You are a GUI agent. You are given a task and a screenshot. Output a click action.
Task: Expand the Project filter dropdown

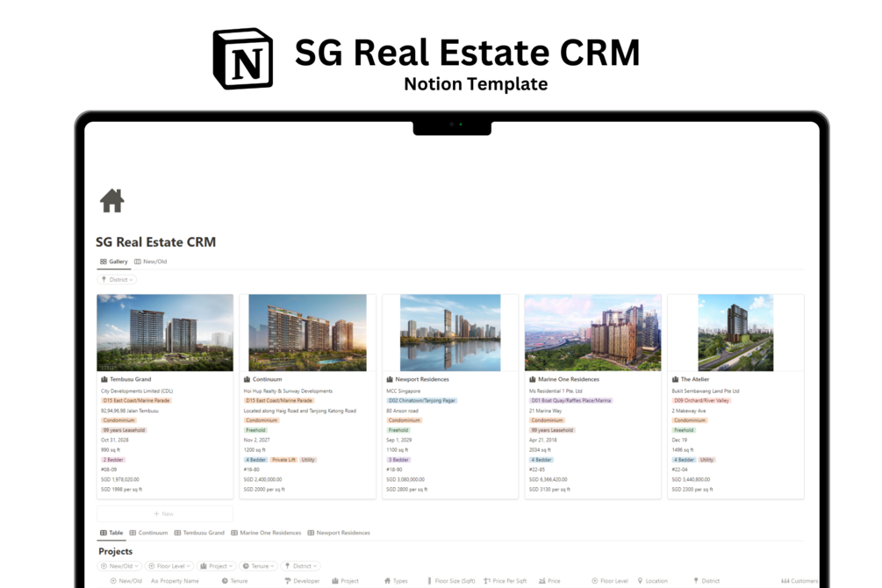pyautogui.click(x=217, y=566)
